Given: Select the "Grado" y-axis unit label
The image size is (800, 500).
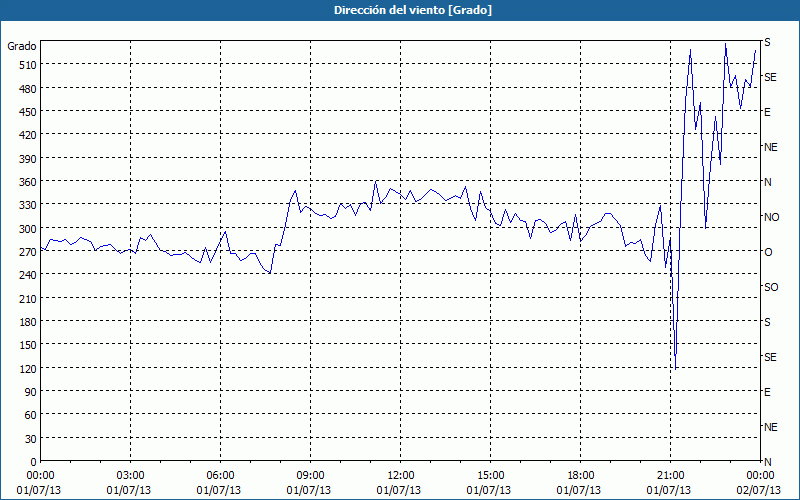Looking at the screenshot, I should pyautogui.click(x=22, y=46).
